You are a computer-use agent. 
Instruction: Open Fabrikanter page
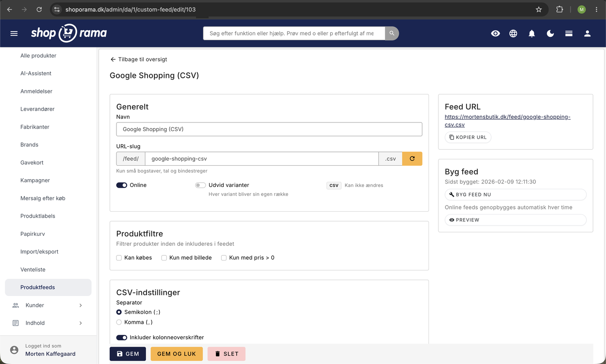click(x=35, y=127)
